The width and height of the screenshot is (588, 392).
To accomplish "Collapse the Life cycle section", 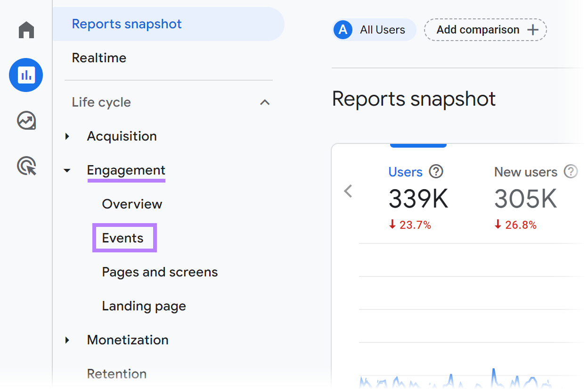I will 265,102.
